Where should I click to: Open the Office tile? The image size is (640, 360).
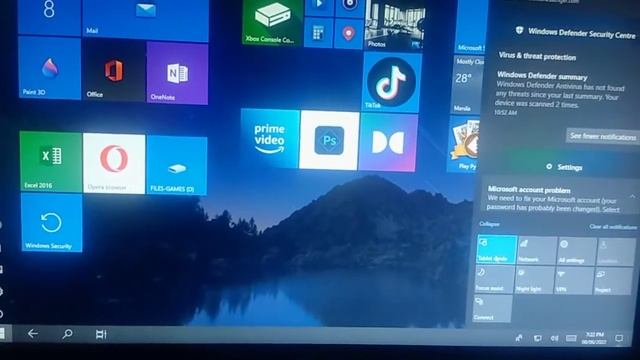114,71
